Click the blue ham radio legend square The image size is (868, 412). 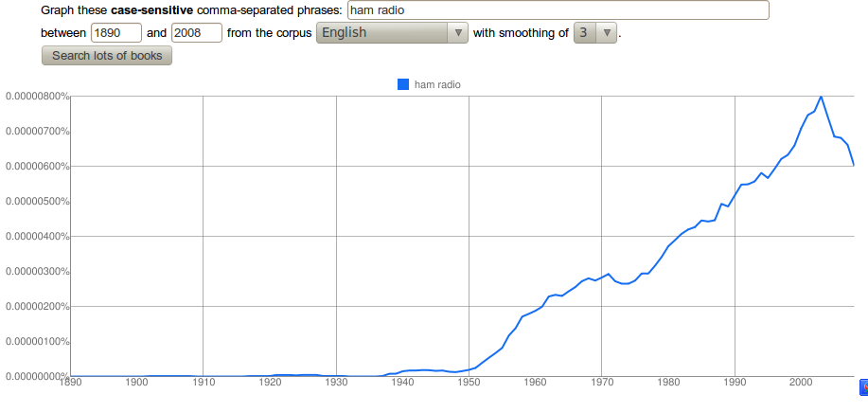[403, 84]
